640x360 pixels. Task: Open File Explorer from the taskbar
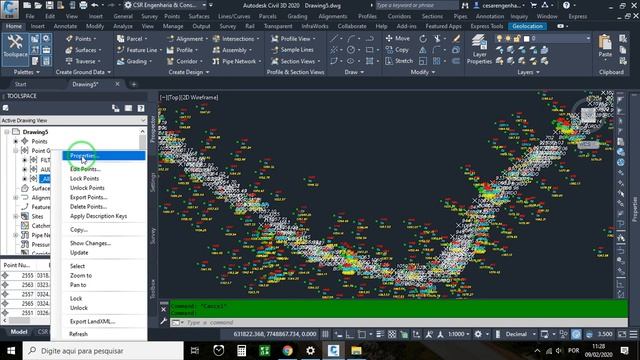pos(356,351)
